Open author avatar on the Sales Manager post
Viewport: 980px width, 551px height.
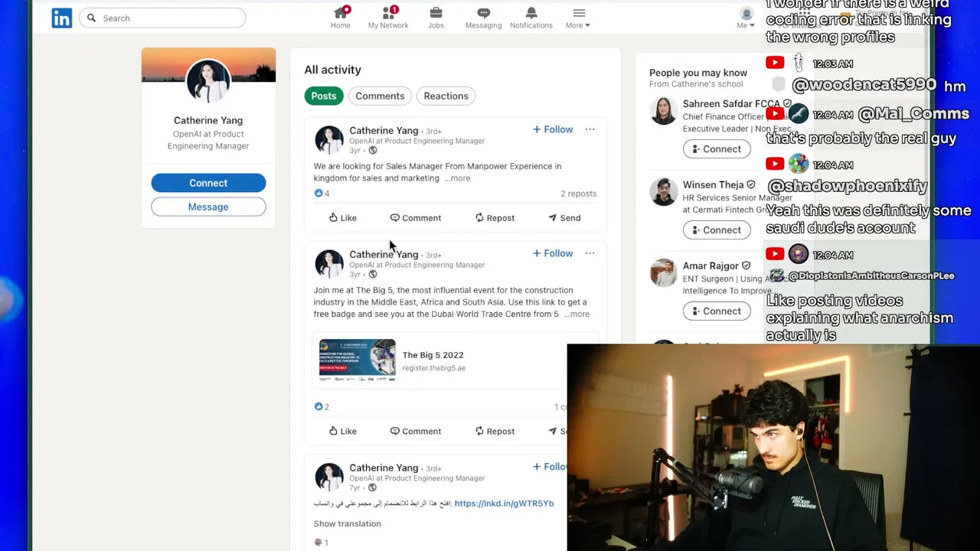[x=329, y=140]
